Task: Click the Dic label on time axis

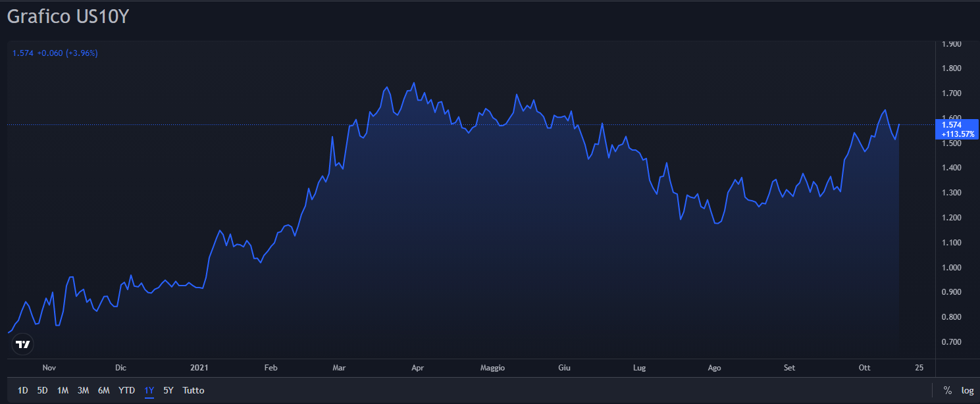Action: 120,368
